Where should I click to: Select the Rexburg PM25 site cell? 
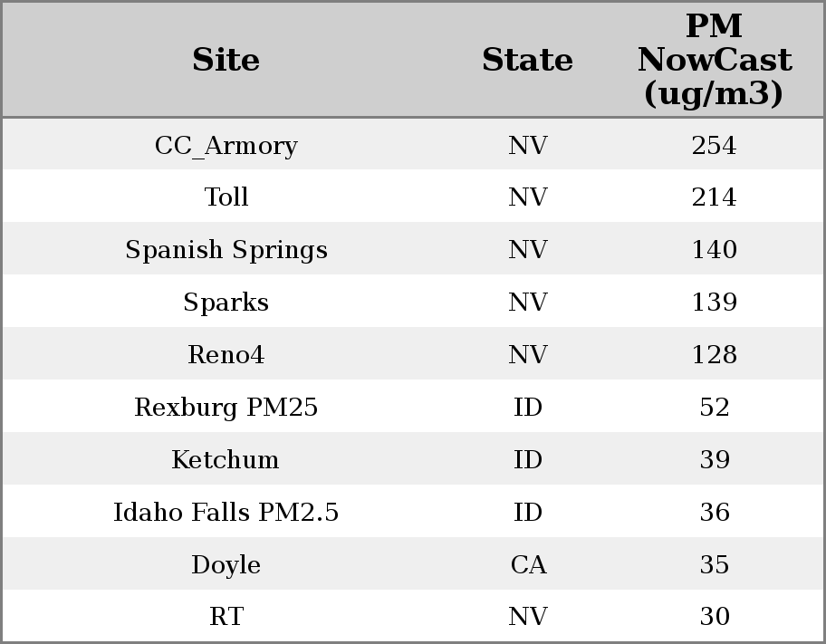tap(226, 408)
